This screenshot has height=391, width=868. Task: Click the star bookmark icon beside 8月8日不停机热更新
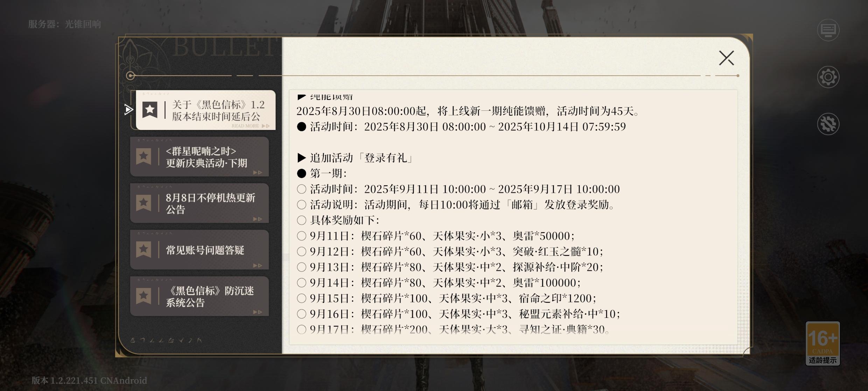[x=143, y=203]
